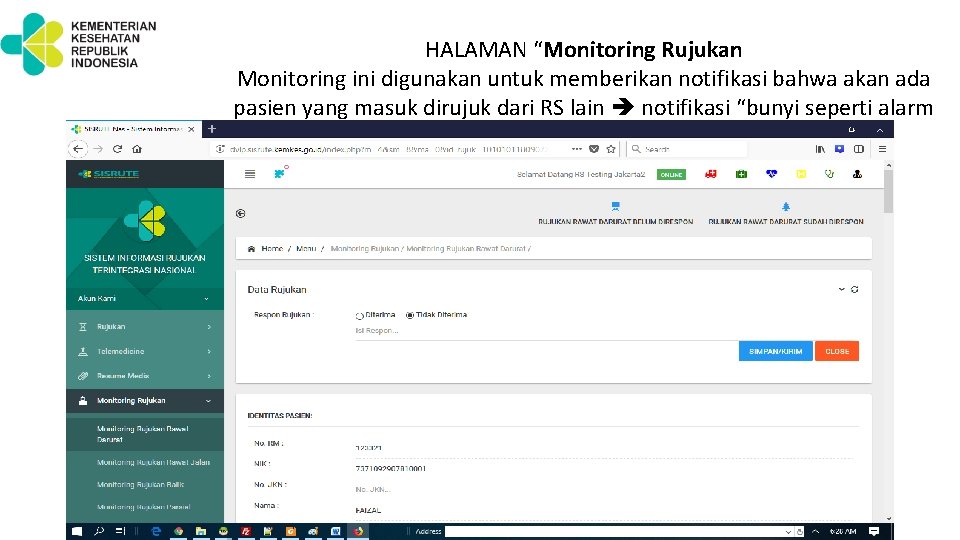Viewport: 960px width, 540px height.
Task: Click the blue heartbeat header icon
Action: pos(771,174)
